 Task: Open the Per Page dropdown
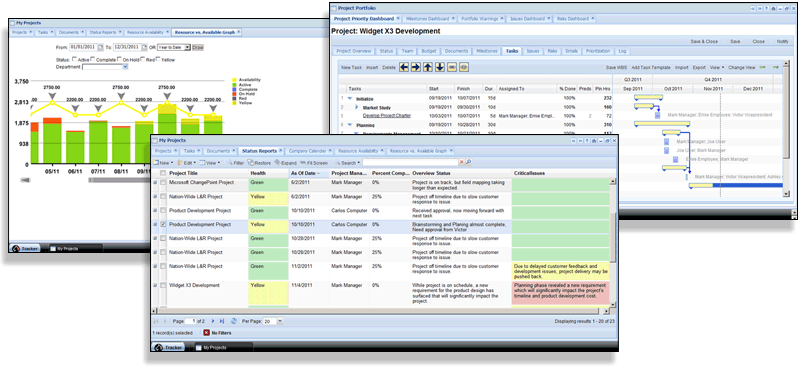[x=280, y=321]
